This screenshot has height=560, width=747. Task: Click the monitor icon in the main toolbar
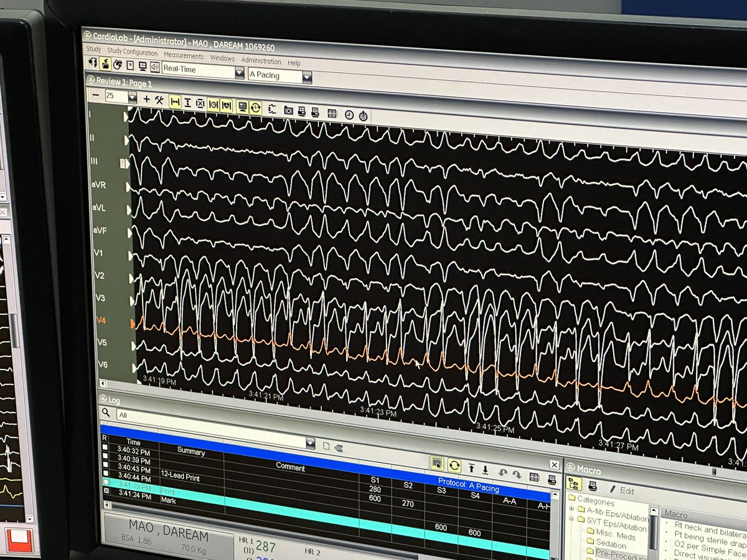[x=143, y=66]
